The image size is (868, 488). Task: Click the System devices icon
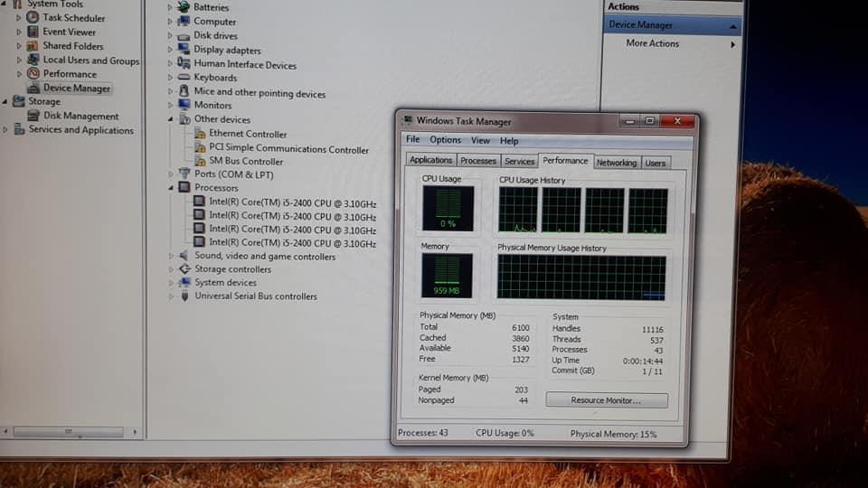(184, 282)
